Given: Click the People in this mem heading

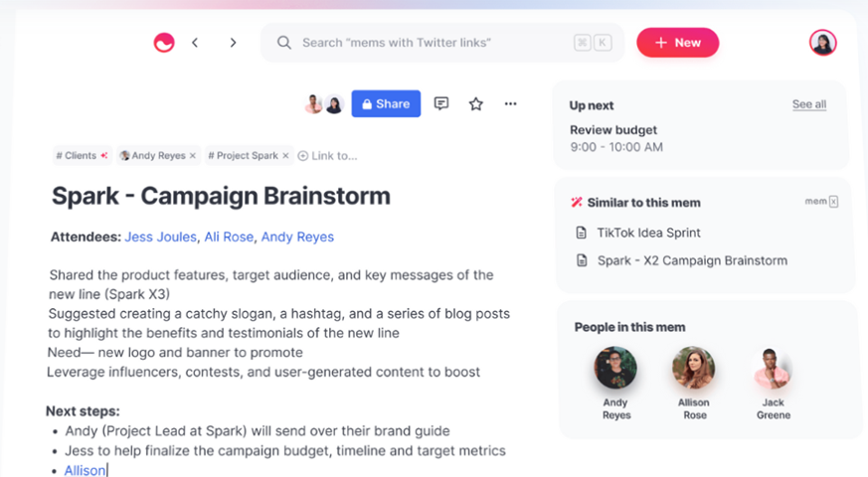Looking at the screenshot, I should [x=629, y=327].
